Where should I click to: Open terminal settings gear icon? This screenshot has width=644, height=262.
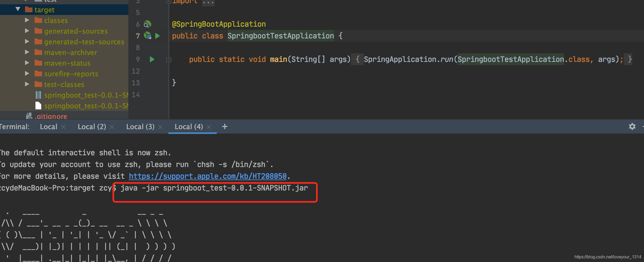point(632,126)
